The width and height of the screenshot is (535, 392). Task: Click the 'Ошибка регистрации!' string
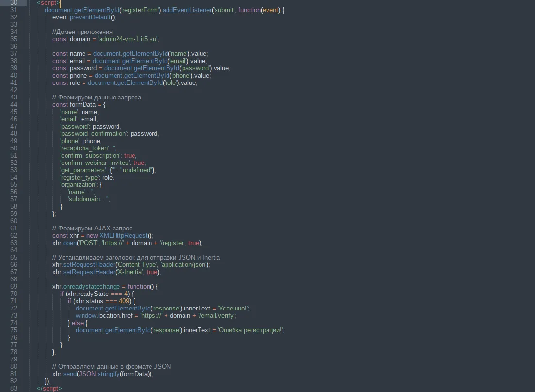click(250, 330)
